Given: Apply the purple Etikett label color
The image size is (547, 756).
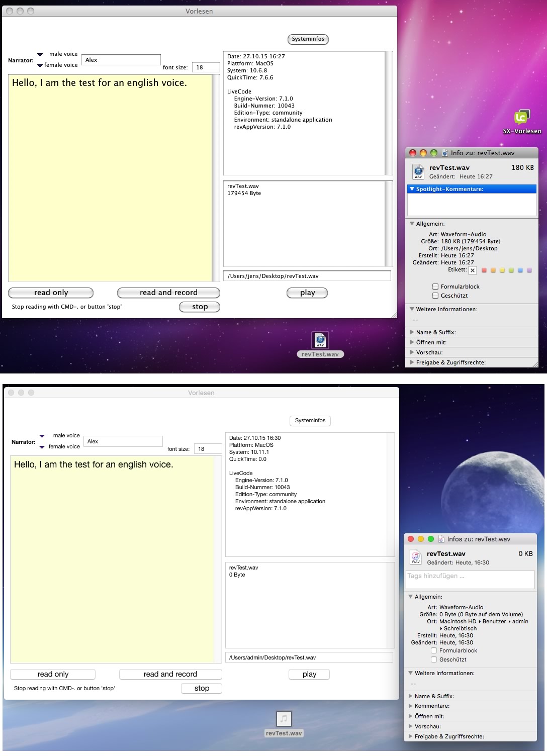Looking at the screenshot, I should pos(529,270).
